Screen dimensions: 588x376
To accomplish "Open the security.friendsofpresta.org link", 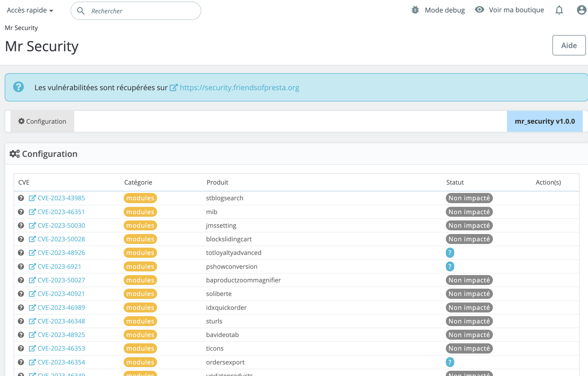I will point(239,88).
